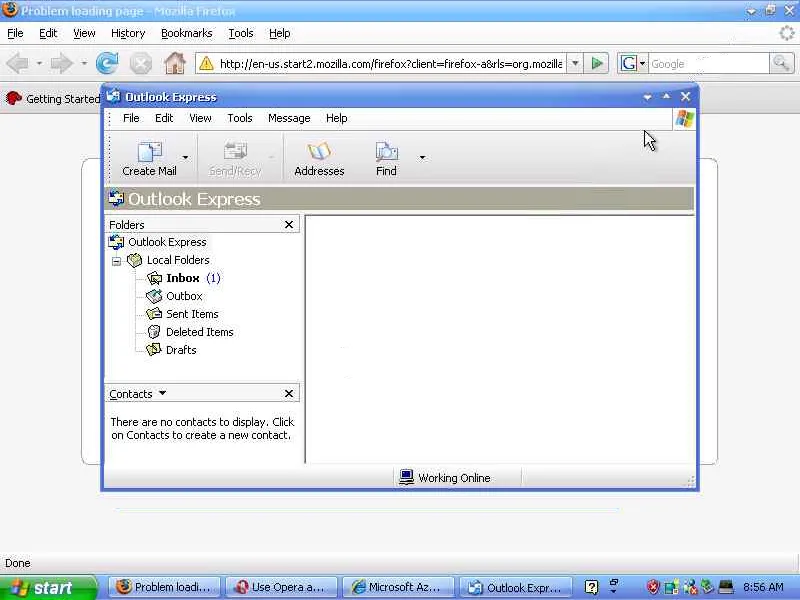
Task: Click the Firefox Home button
Action: click(x=174, y=63)
